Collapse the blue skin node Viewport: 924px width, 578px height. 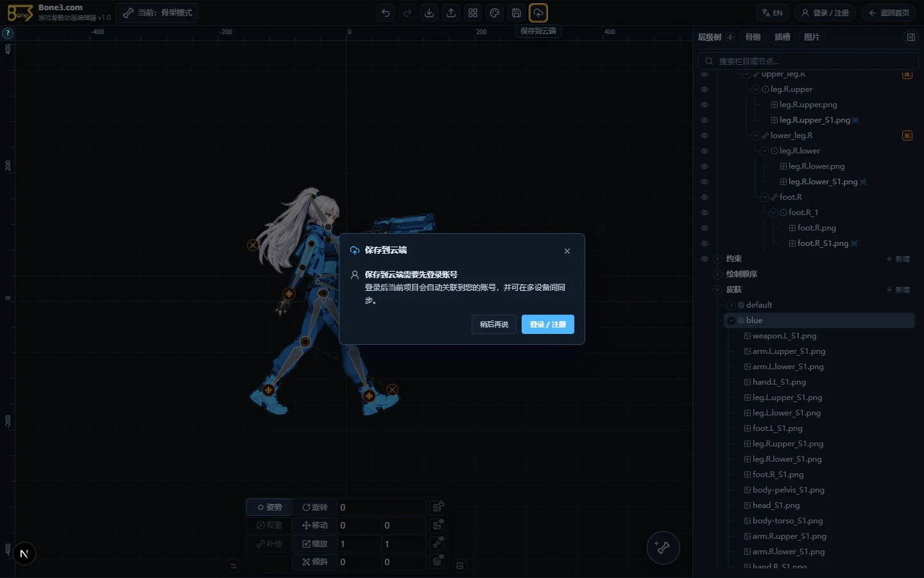point(732,320)
